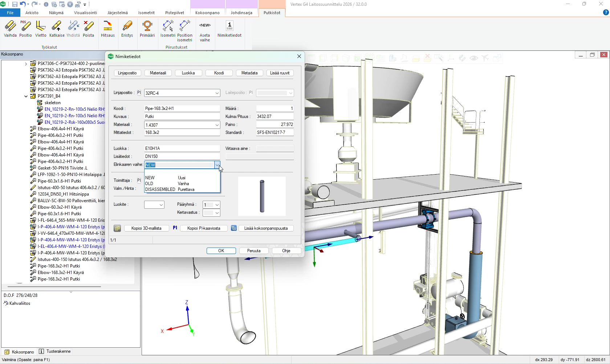Click the Kopioi 3D-mallista button
The height and width of the screenshot is (364, 610).
(x=146, y=228)
